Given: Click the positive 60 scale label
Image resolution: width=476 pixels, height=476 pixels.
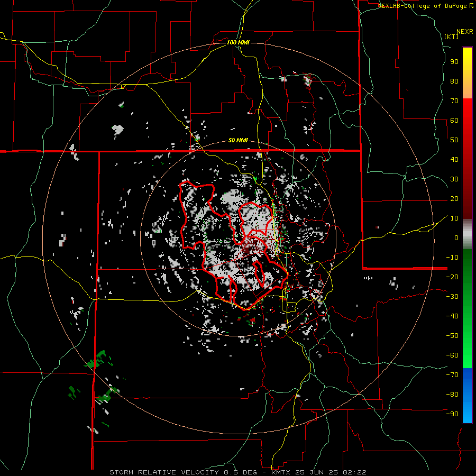Looking at the screenshot, I should coord(454,120).
